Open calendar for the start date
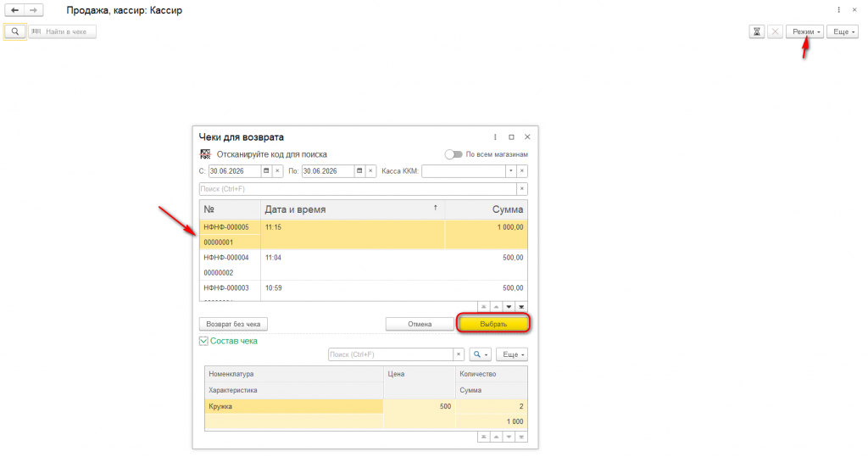The width and height of the screenshot is (868, 457). [266, 171]
